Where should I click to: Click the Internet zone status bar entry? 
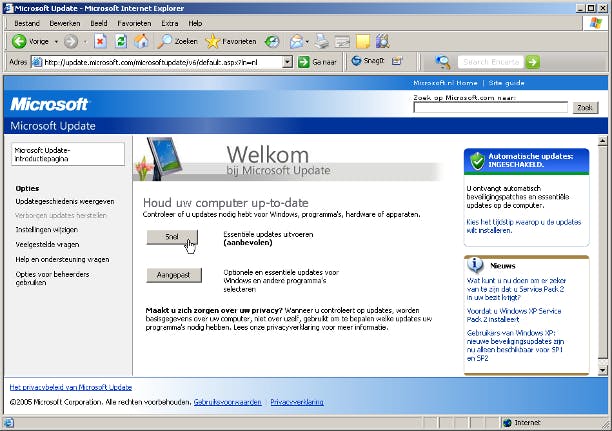coord(522,423)
